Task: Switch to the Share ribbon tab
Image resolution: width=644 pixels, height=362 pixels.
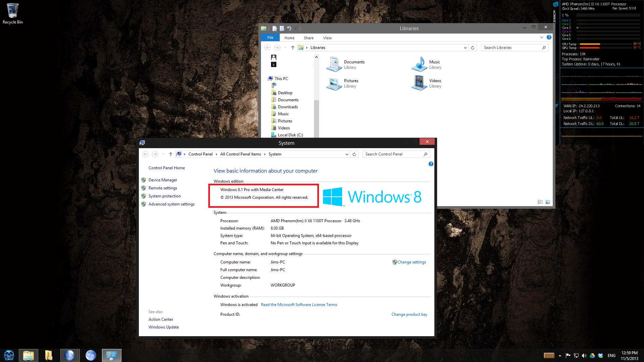Action: coord(309,38)
